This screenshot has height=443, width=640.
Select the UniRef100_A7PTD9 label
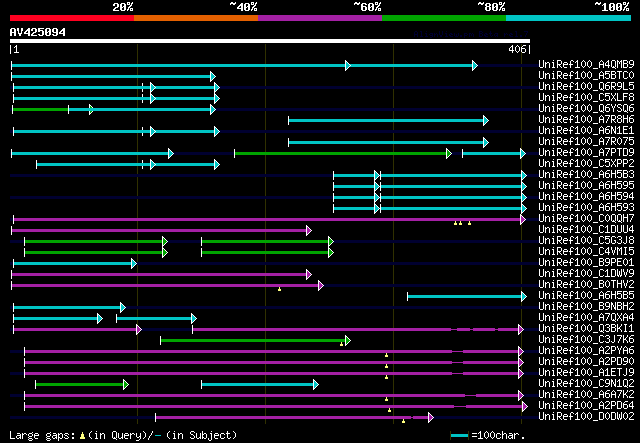coord(586,152)
